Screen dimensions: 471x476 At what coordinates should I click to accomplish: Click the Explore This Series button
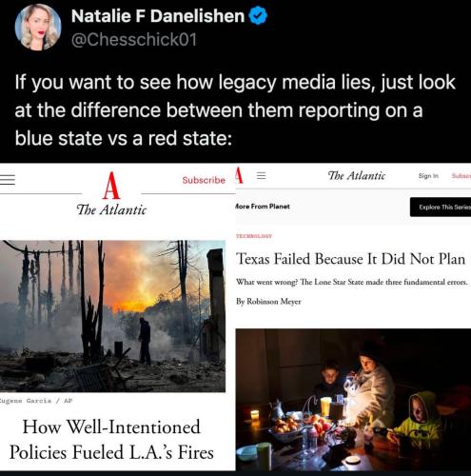[x=441, y=207]
